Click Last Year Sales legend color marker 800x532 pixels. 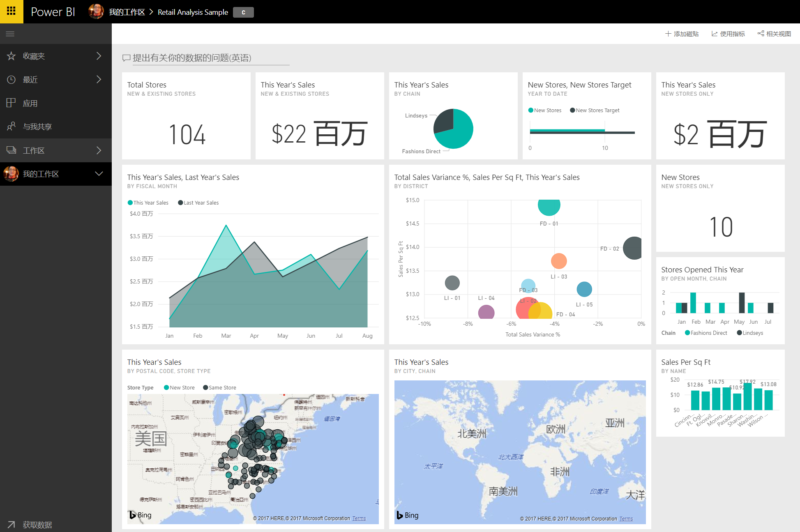pos(180,203)
